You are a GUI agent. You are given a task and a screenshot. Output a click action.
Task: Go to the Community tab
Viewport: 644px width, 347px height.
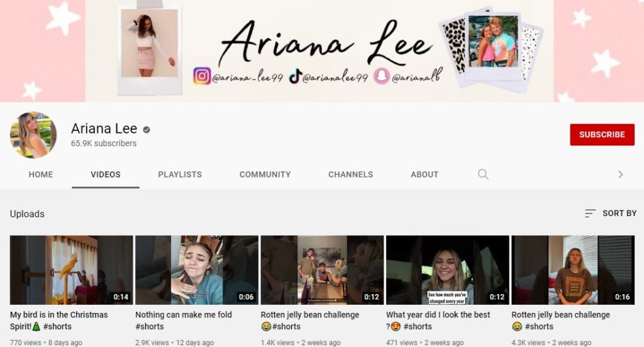[x=265, y=174]
